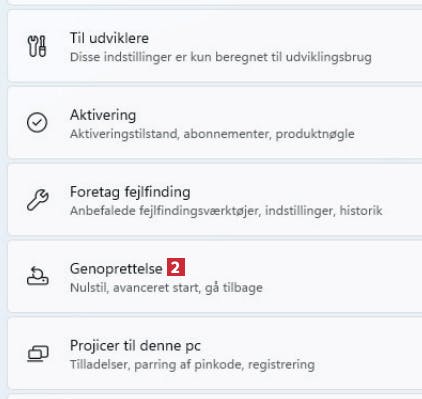The width and height of the screenshot is (422, 399).
Task: Open Projicer til denne pc heading
Action: point(135,346)
